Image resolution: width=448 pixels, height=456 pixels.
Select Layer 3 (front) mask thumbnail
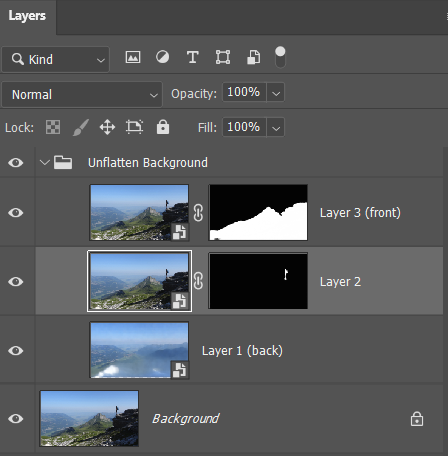pos(258,213)
